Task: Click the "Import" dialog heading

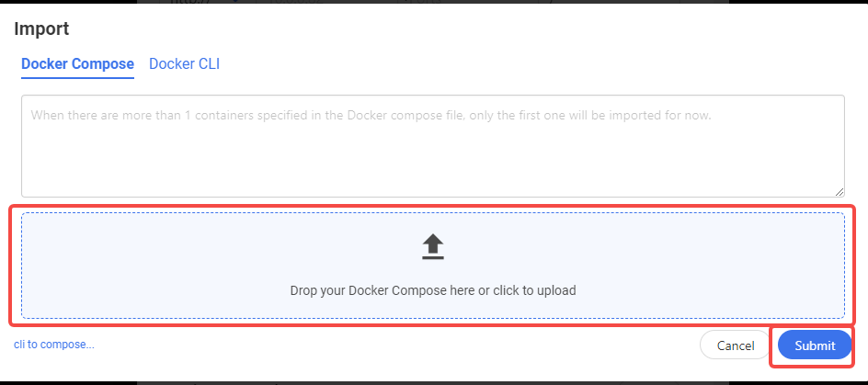Action: pos(41,28)
